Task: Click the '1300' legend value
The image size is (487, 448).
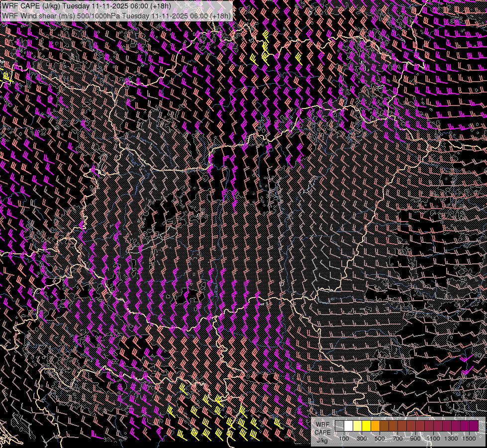Action: pos(451,439)
